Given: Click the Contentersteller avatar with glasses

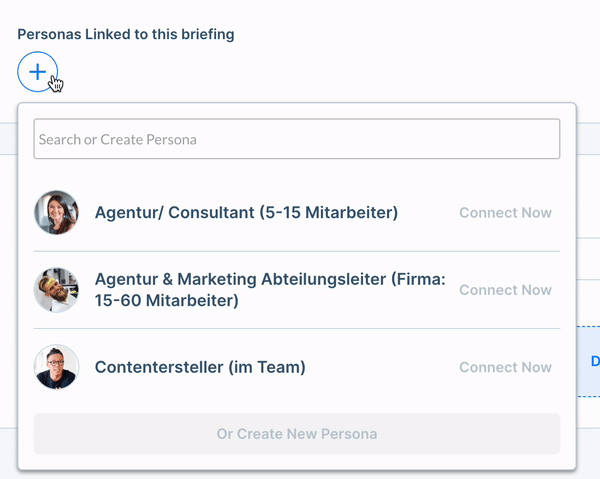Looking at the screenshot, I should click(x=56, y=367).
